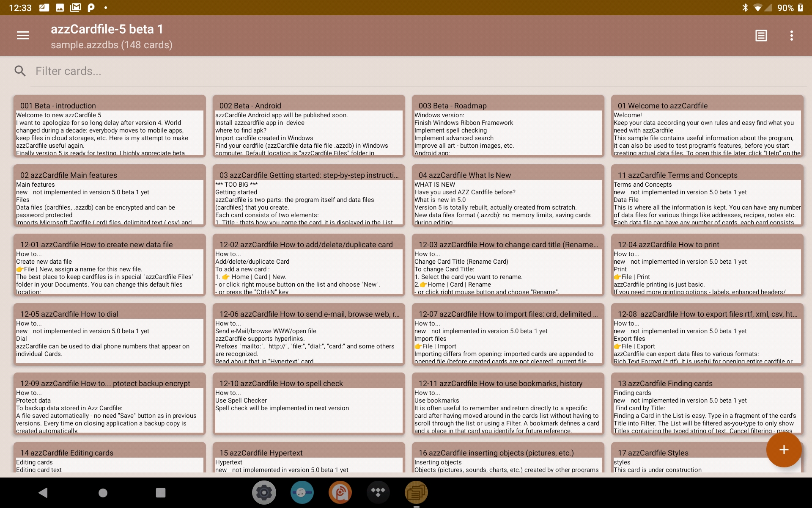Open card 16 azzCardfile inserting objects
812x508 pixels.
point(508,458)
